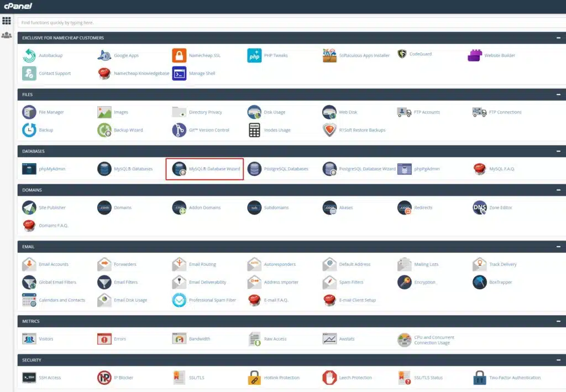
Task: Open the MySQL Database Wizard icon
Action: tap(179, 169)
